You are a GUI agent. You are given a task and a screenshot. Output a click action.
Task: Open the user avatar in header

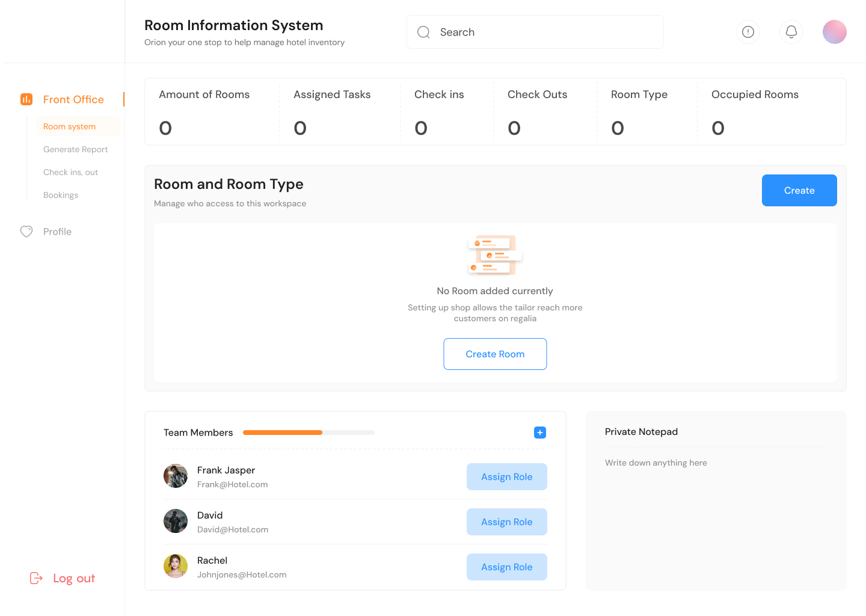(x=835, y=32)
